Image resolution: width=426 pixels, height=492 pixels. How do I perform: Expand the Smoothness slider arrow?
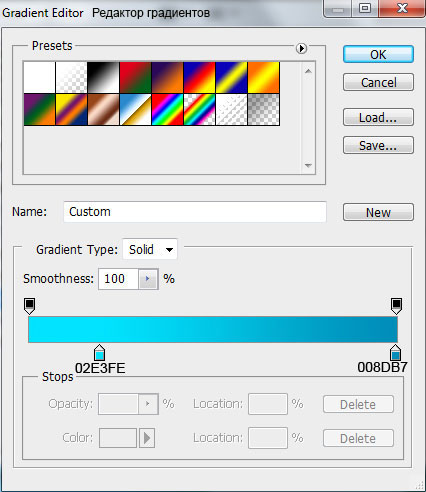148,279
